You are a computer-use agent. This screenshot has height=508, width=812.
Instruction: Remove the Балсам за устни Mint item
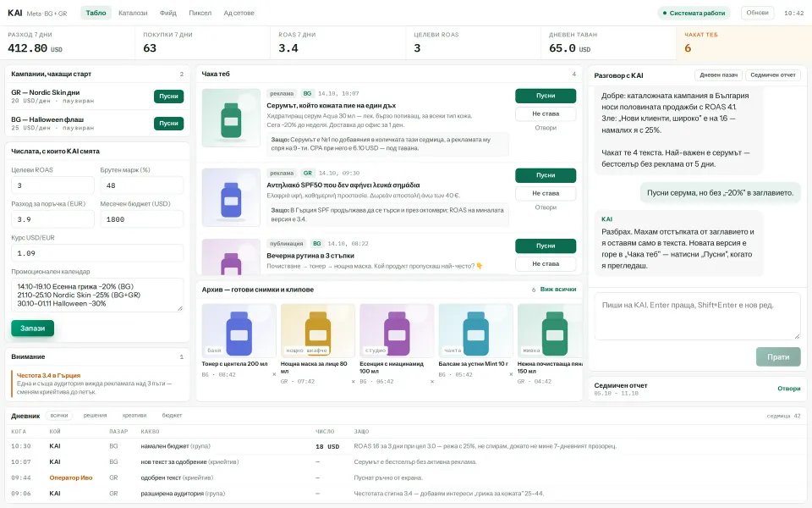coord(511,374)
